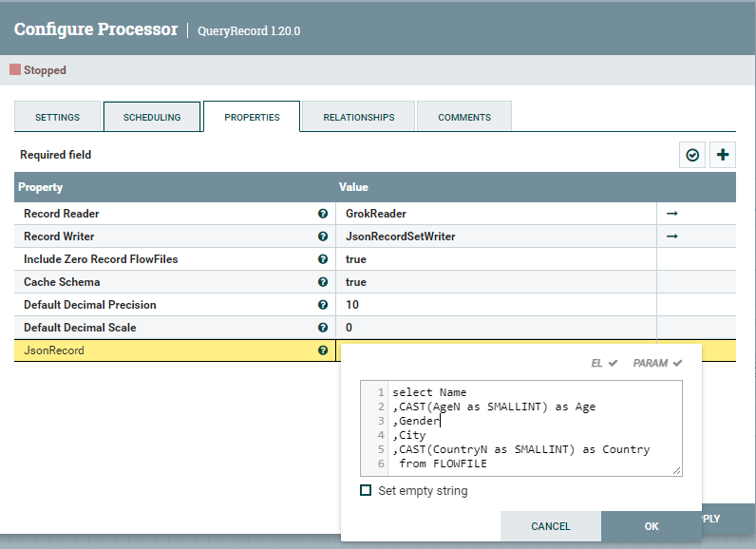Click help icon for Default Decimal Precision

323,305
